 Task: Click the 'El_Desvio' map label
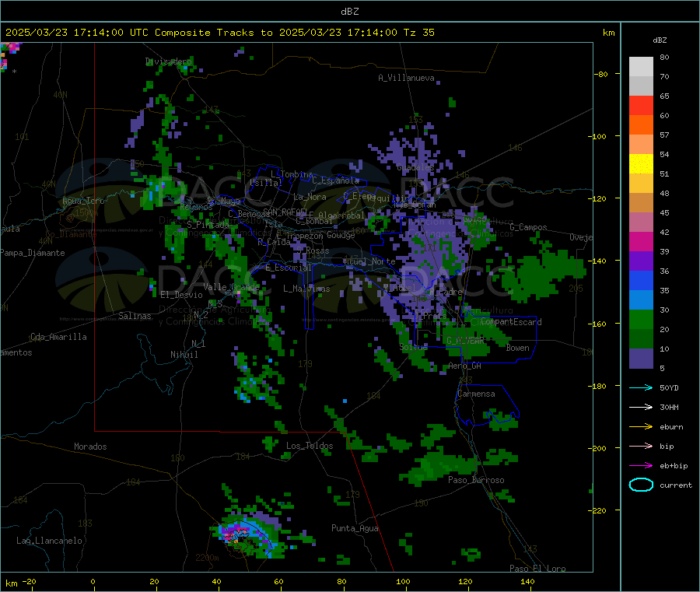coord(181,295)
